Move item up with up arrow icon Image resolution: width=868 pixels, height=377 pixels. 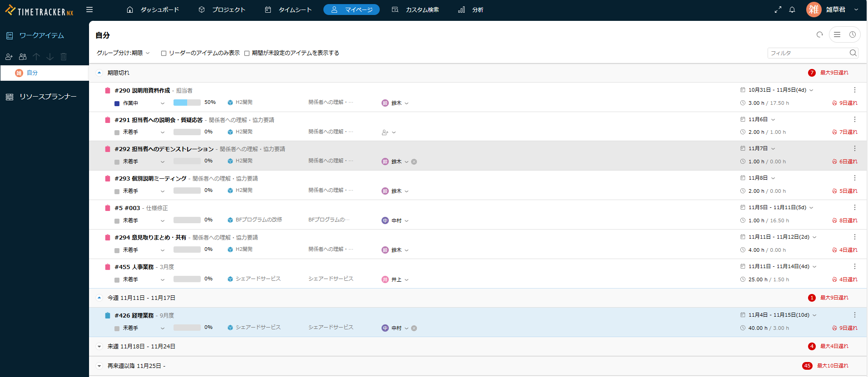coord(36,57)
